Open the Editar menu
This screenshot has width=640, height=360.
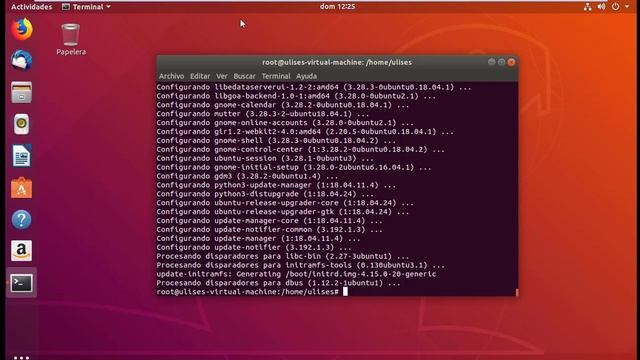click(200, 76)
